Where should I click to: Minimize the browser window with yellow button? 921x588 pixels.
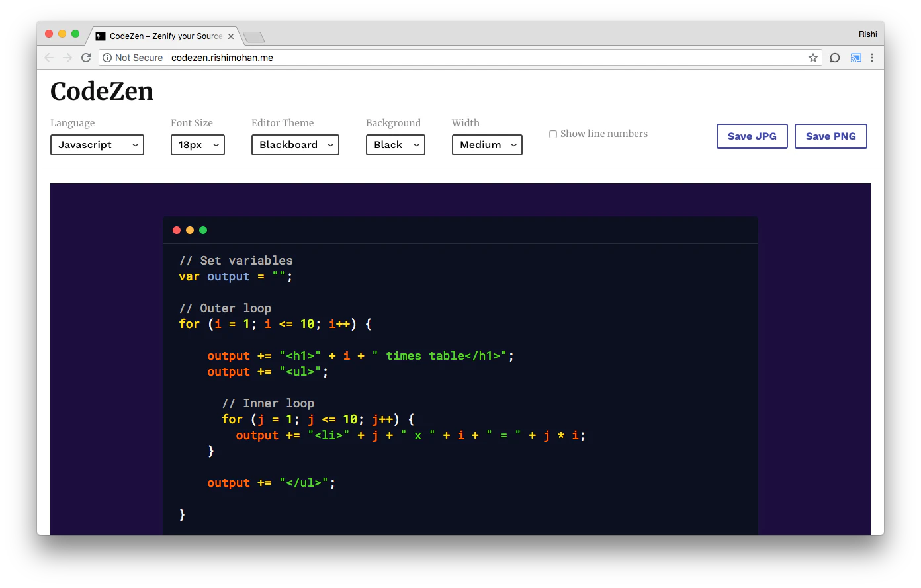62,34
